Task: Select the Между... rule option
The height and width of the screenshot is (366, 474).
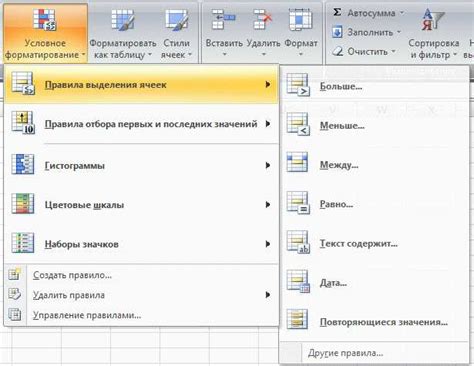Action: tap(375, 165)
